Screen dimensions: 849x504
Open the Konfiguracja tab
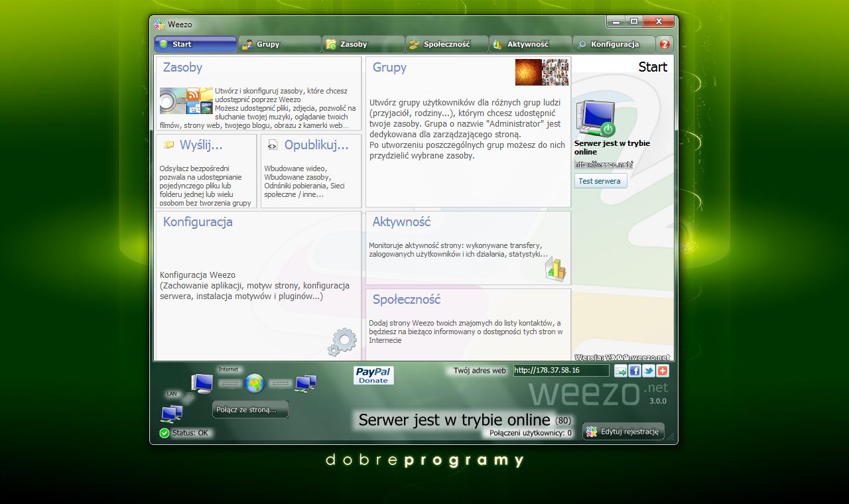[614, 44]
